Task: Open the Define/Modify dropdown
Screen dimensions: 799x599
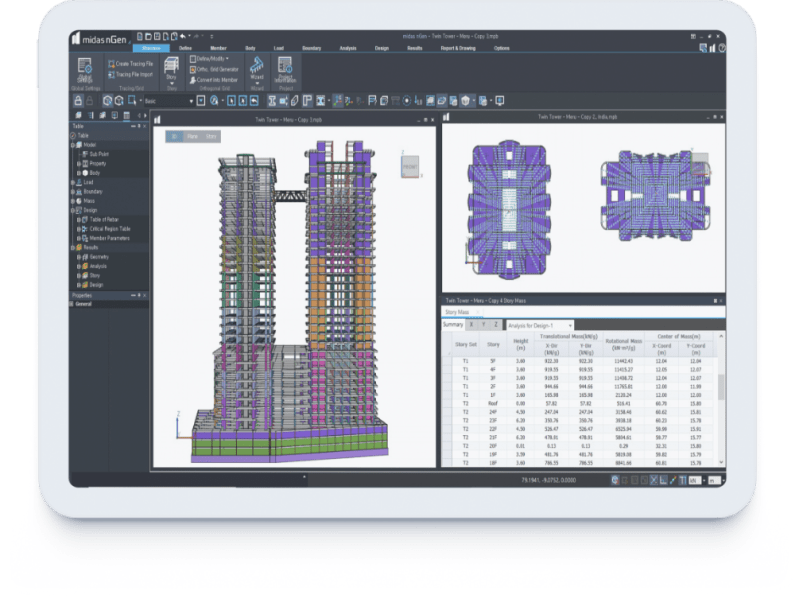Action: click(209, 59)
